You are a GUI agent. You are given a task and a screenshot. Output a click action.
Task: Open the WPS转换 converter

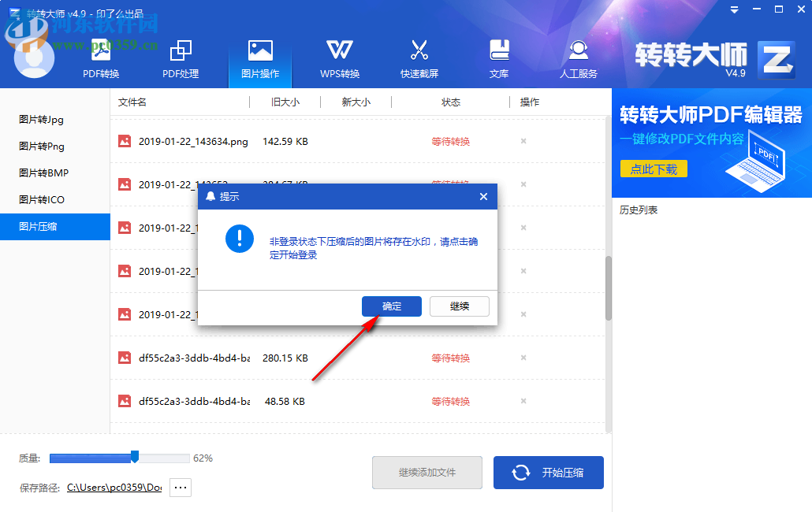point(339,58)
